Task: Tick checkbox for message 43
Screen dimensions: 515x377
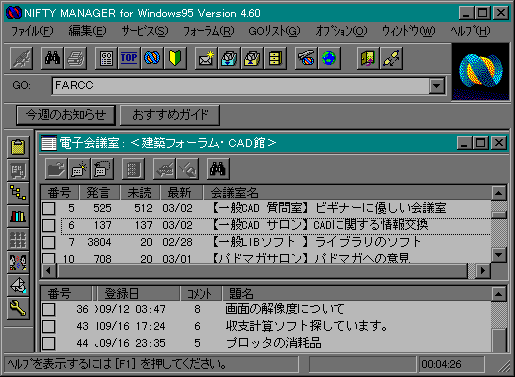Action: pyautogui.click(x=49, y=327)
